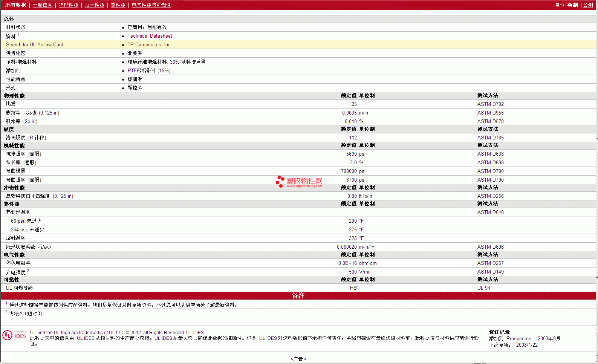Select the 吸水率 (24 hr) label
The height and width of the screenshot is (364, 598).
click(21, 121)
